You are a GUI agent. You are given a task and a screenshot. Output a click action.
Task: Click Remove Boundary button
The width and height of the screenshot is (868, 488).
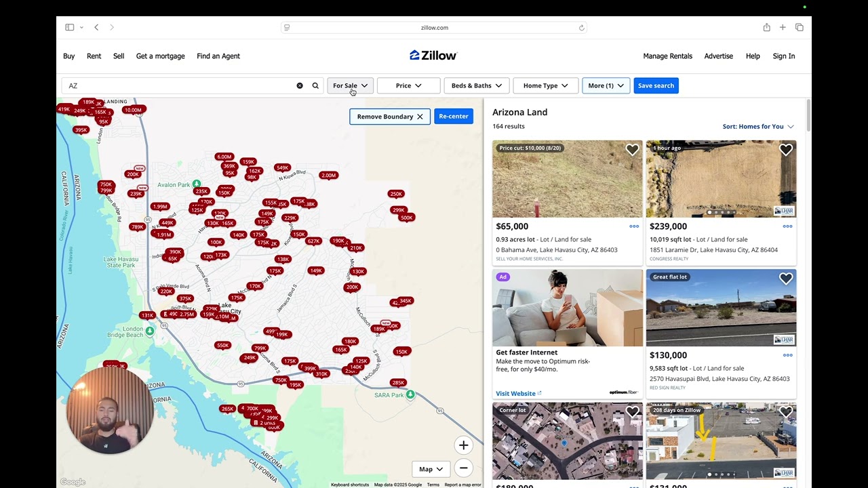pyautogui.click(x=390, y=117)
